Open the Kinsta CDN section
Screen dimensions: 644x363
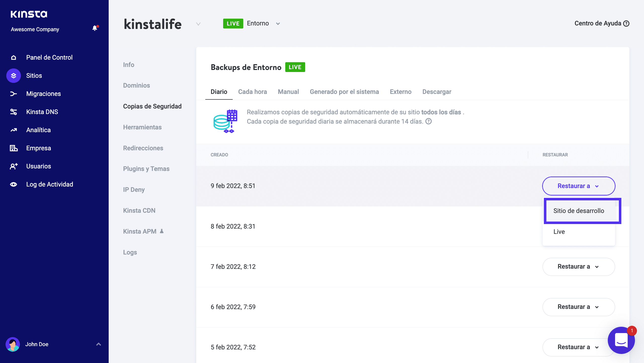pyautogui.click(x=139, y=210)
